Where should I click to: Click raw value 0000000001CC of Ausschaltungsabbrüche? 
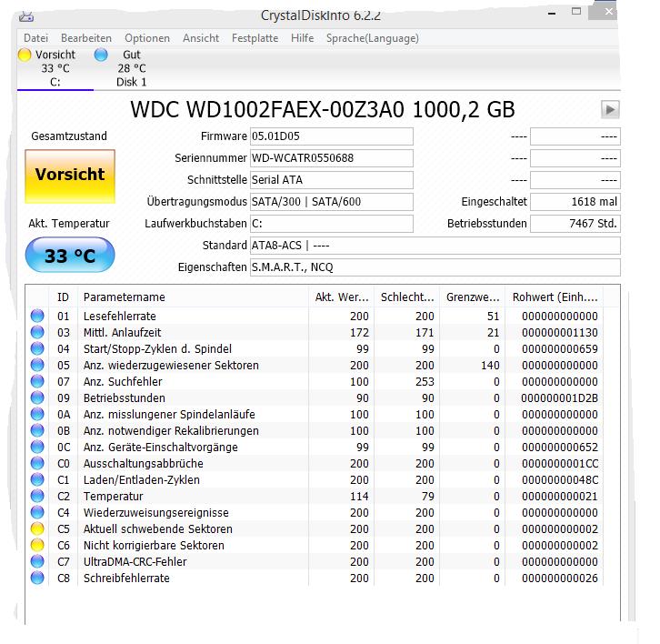[560, 464]
